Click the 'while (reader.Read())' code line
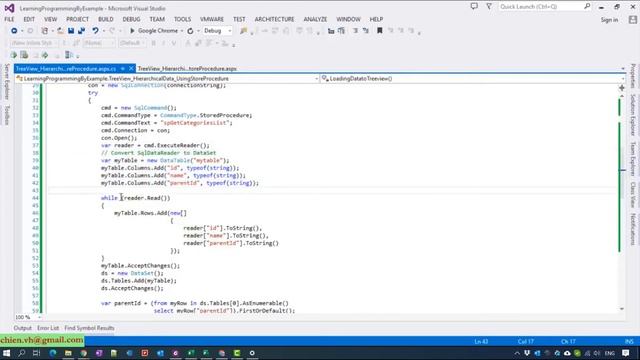 click(136, 198)
